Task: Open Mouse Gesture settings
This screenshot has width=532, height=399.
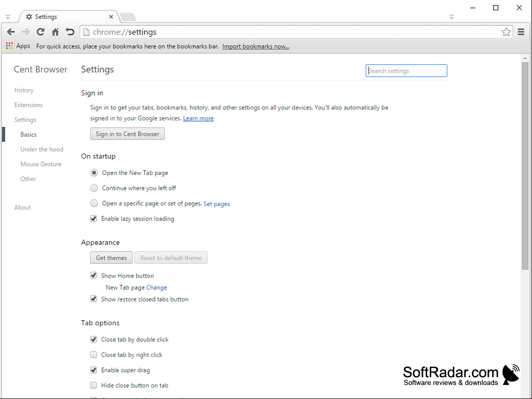Action: pyautogui.click(x=40, y=164)
